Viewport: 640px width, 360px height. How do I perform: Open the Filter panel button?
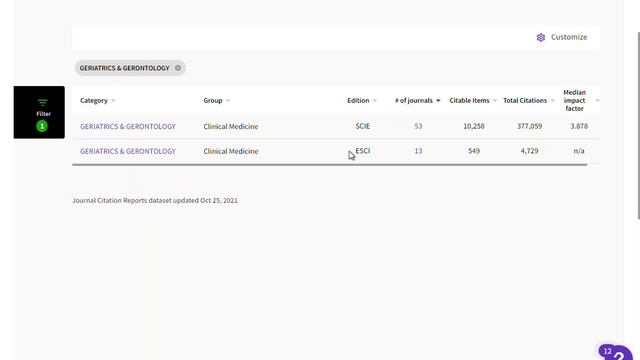[39, 112]
